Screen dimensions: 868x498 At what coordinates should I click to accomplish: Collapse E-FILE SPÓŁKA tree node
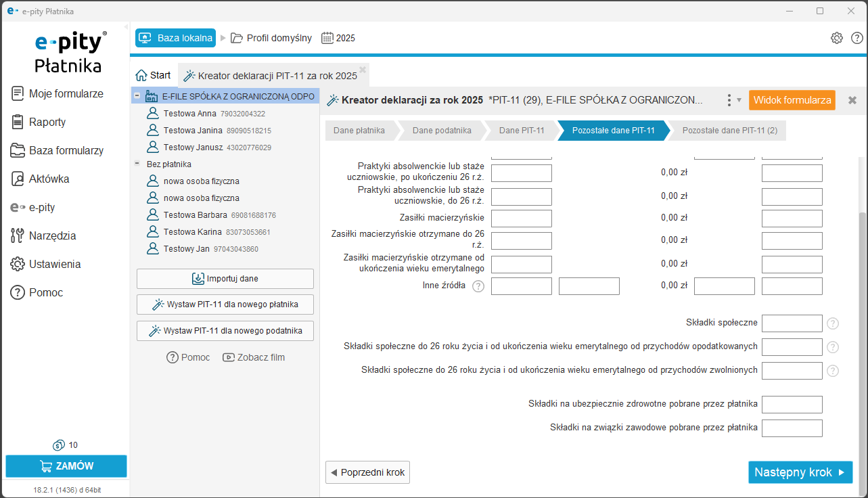(x=137, y=96)
